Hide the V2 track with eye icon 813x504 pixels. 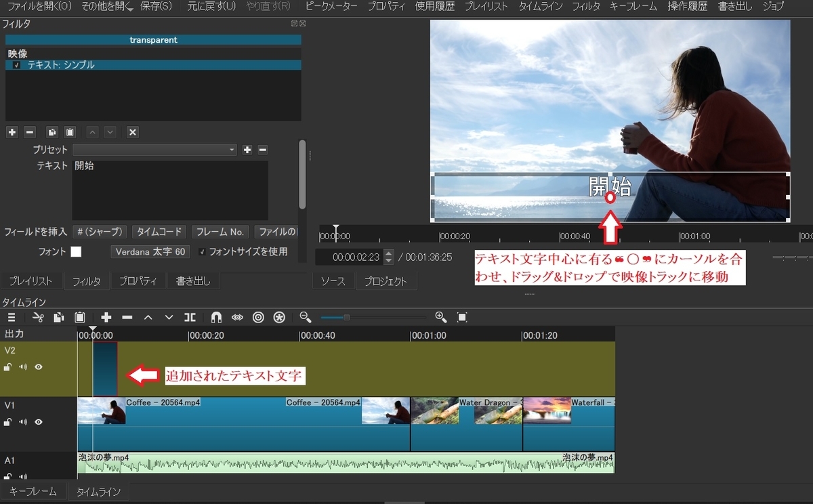pyautogui.click(x=39, y=367)
